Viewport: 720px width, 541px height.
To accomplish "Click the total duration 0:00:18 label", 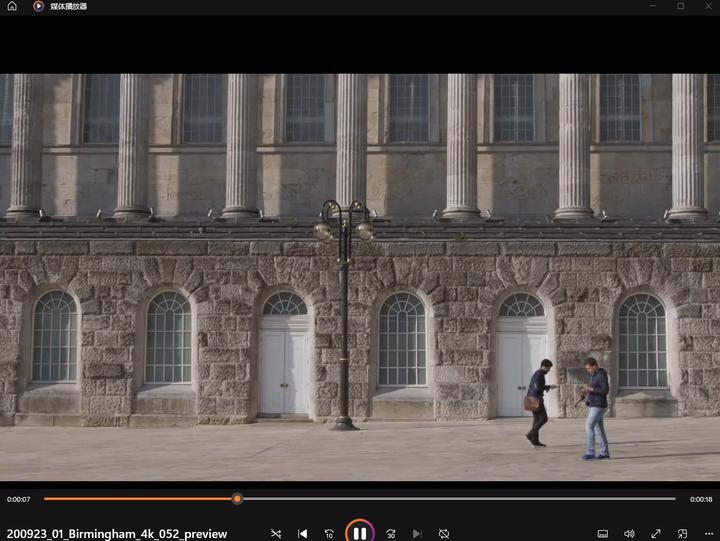I will (x=701, y=499).
